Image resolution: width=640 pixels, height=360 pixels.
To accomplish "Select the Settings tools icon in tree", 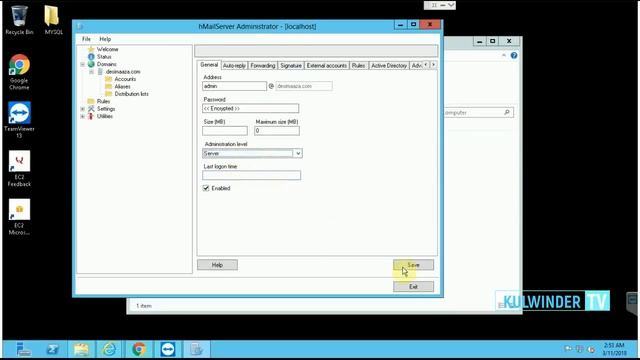I will tap(91, 109).
